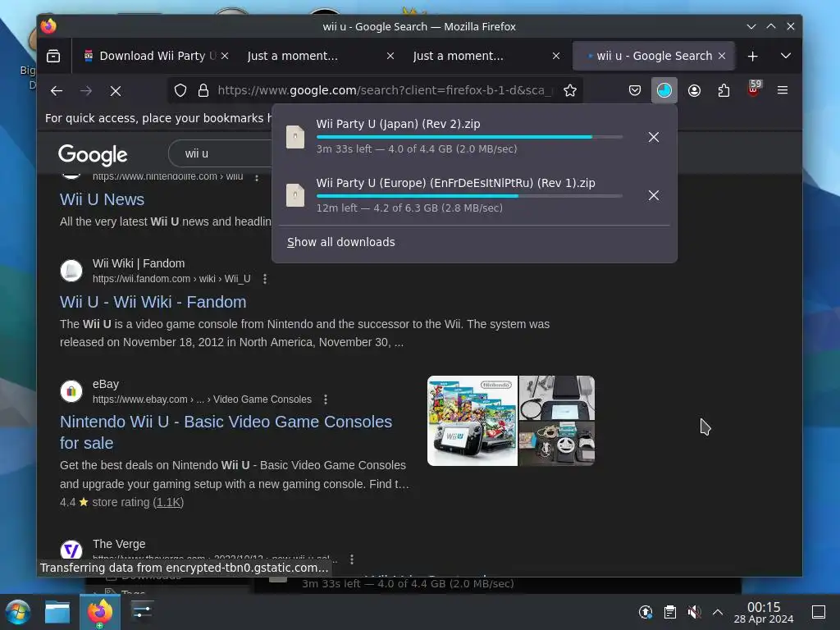
Task: Open system settings from the taskbar
Action: pyautogui.click(x=142, y=612)
